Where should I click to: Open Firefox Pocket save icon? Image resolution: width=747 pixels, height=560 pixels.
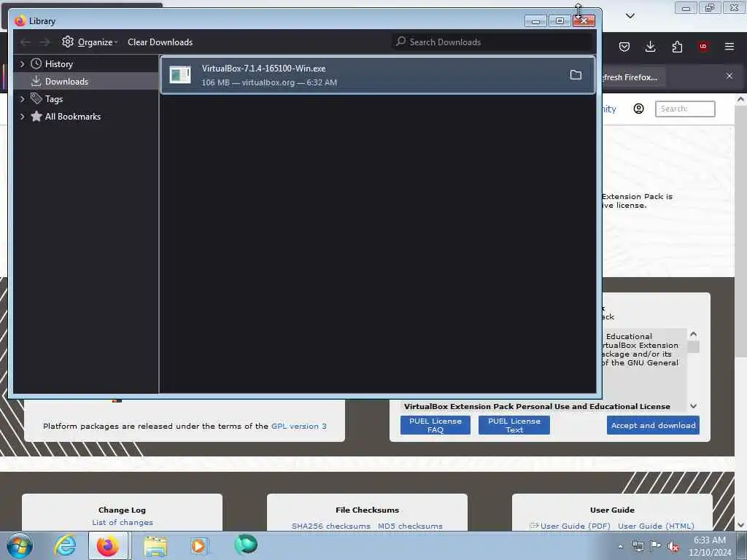[624, 47]
